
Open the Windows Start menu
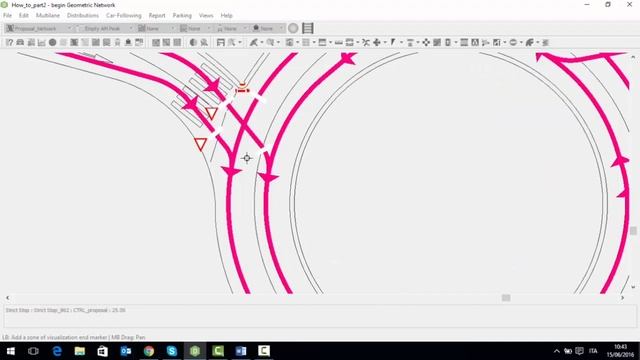11,351
